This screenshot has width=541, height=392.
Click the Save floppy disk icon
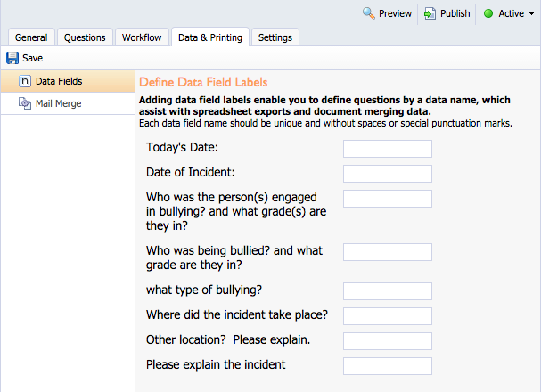point(12,58)
